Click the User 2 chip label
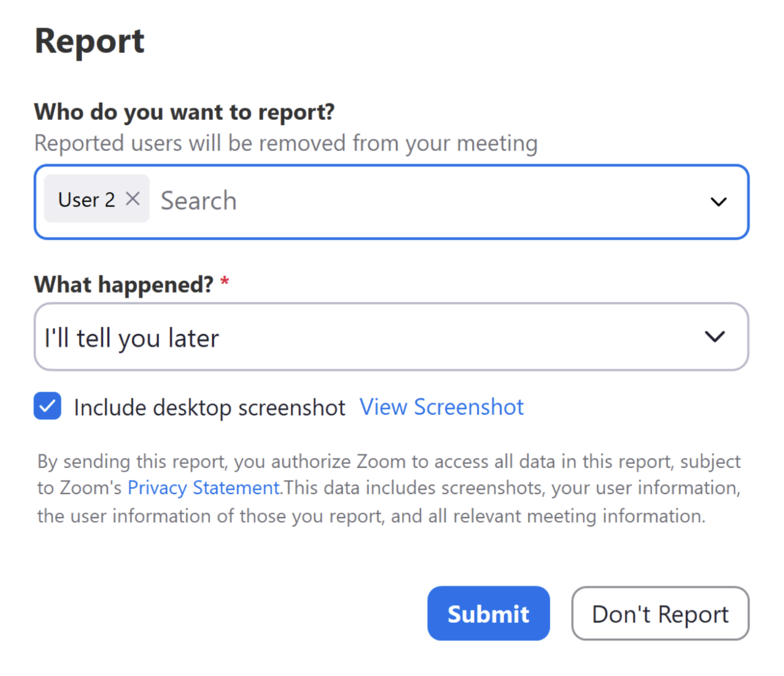This screenshot has width=784, height=676. click(86, 200)
